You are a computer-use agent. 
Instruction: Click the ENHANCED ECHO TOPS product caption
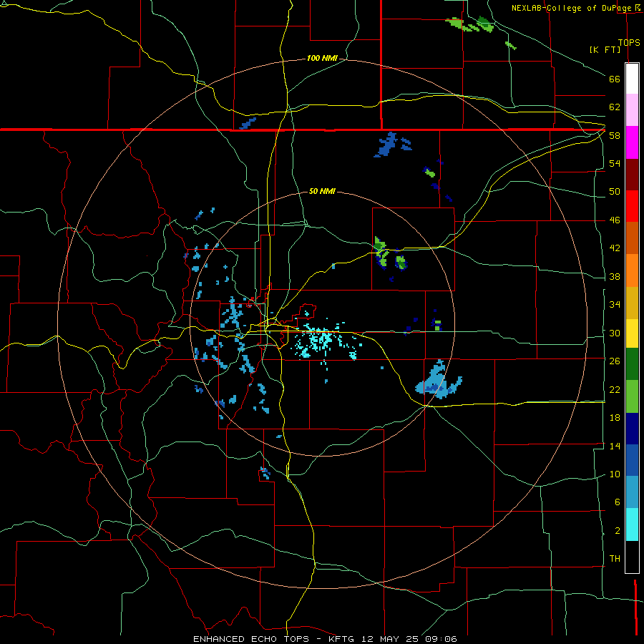click(251, 639)
